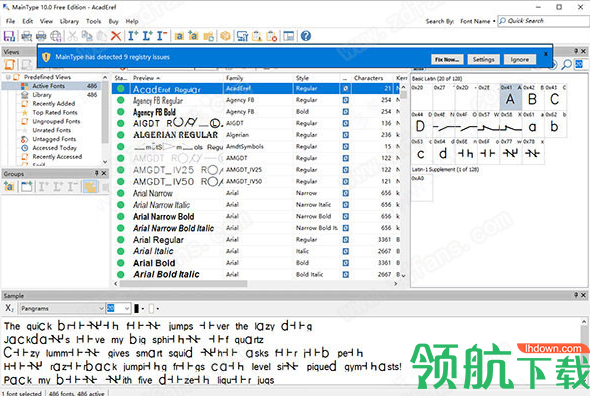
Task: Click the Print toolbar icon
Action: 41,36
